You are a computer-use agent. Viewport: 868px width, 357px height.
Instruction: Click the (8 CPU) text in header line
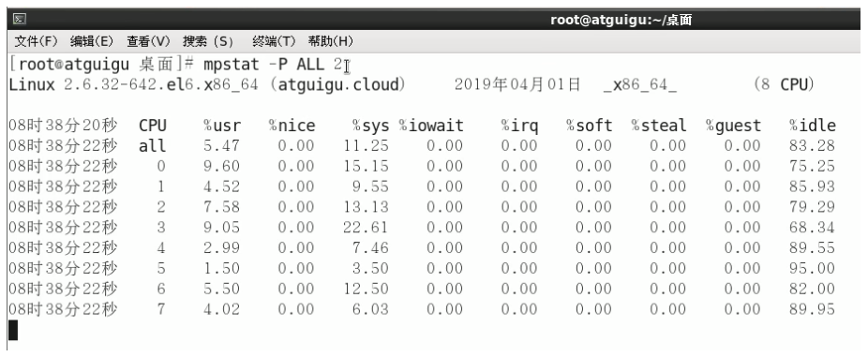(x=784, y=84)
